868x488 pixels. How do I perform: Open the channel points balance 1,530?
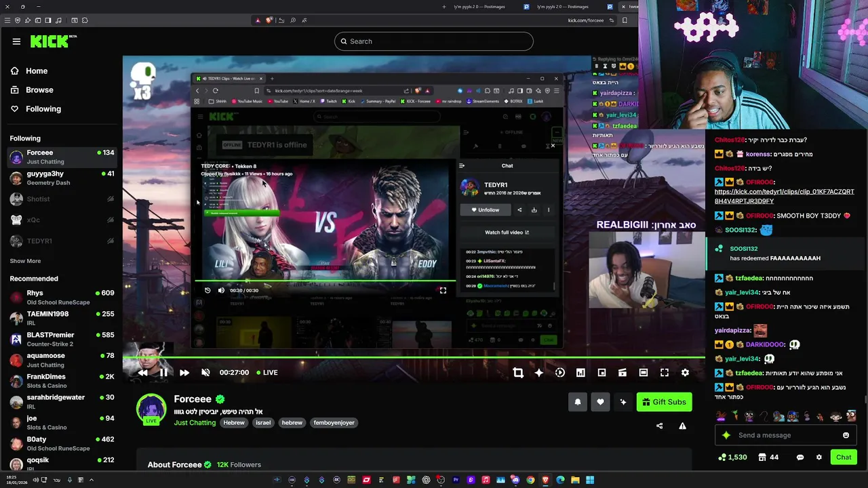[x=732, y=457]
